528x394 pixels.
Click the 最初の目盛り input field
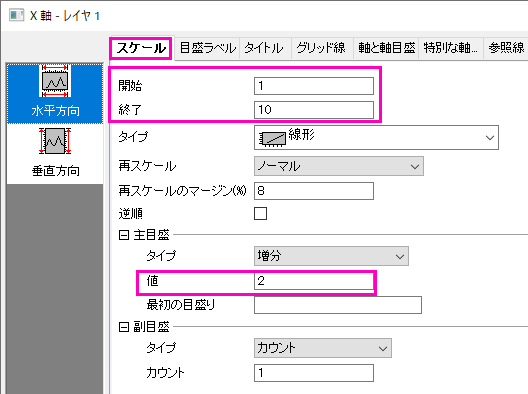click(x=338, y=305)
